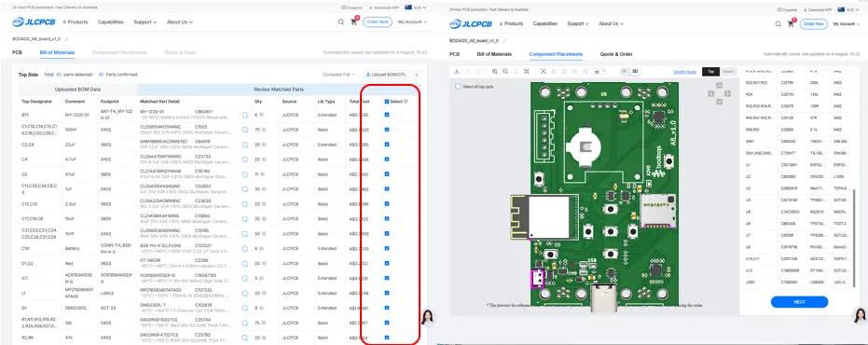This screenshot has width=868, height=345.
Task: Switch viewer to 2D mode toggle
Action: [625, 71]
